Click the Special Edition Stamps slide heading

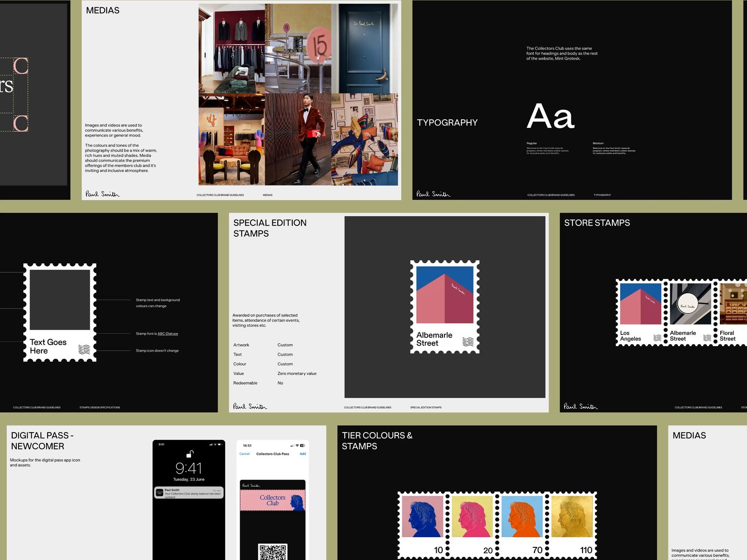click(x=270, y=228)
